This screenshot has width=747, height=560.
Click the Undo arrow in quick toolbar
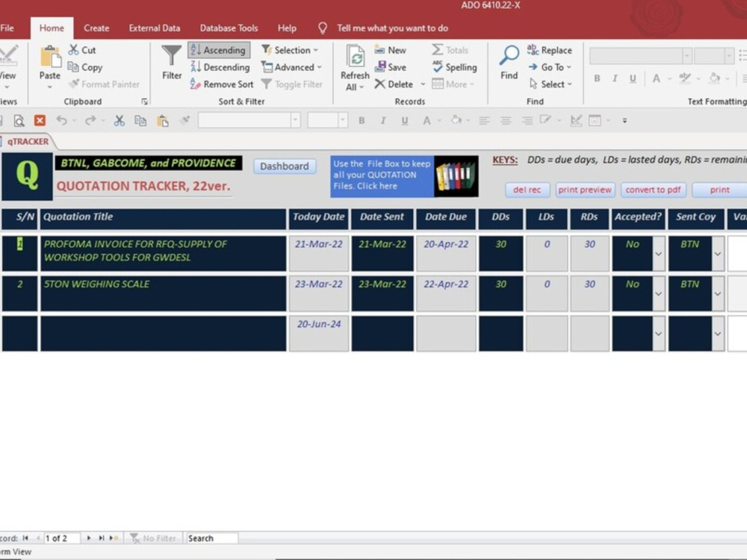(61, 120)
